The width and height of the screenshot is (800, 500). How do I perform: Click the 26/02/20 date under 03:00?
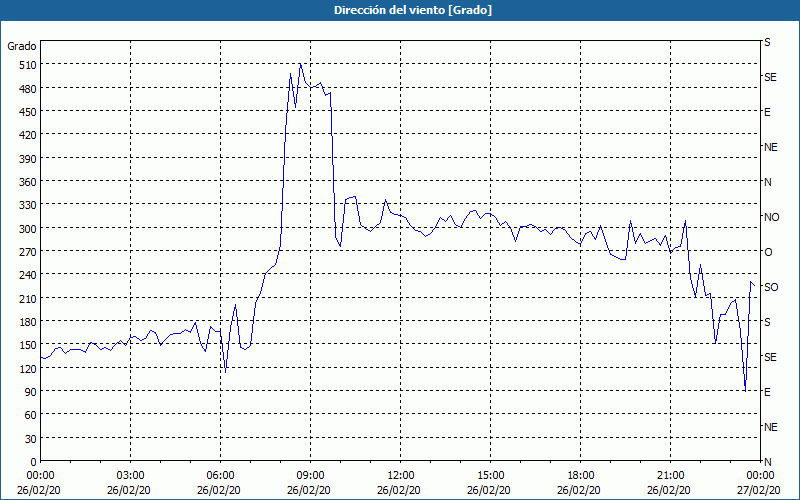[129, 490]
